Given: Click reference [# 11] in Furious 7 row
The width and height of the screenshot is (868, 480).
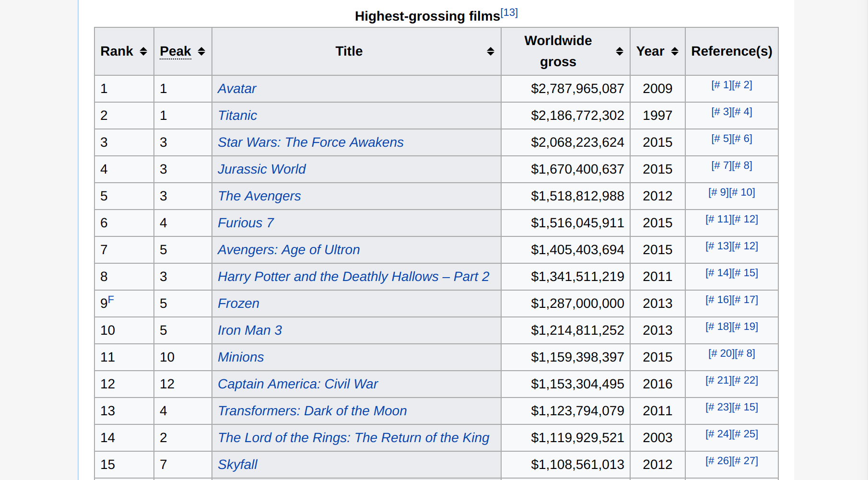Looking at the screenshot, I should pos(718,219).
